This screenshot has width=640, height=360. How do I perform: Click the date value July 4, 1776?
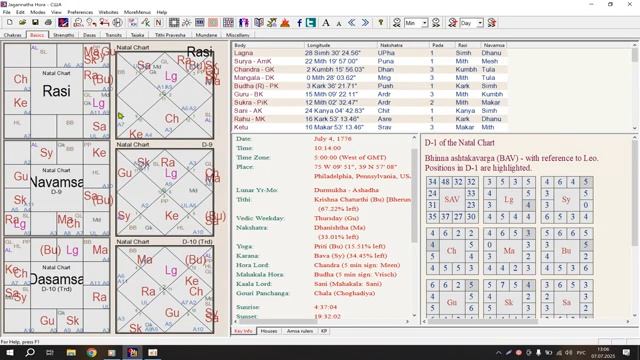click(x=333, y=139)
